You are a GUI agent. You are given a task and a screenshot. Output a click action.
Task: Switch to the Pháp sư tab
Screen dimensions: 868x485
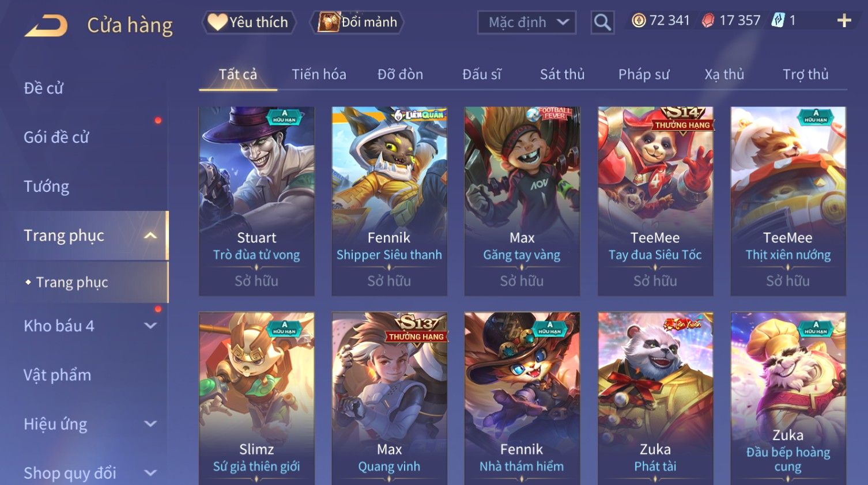[x=644, y=74]
